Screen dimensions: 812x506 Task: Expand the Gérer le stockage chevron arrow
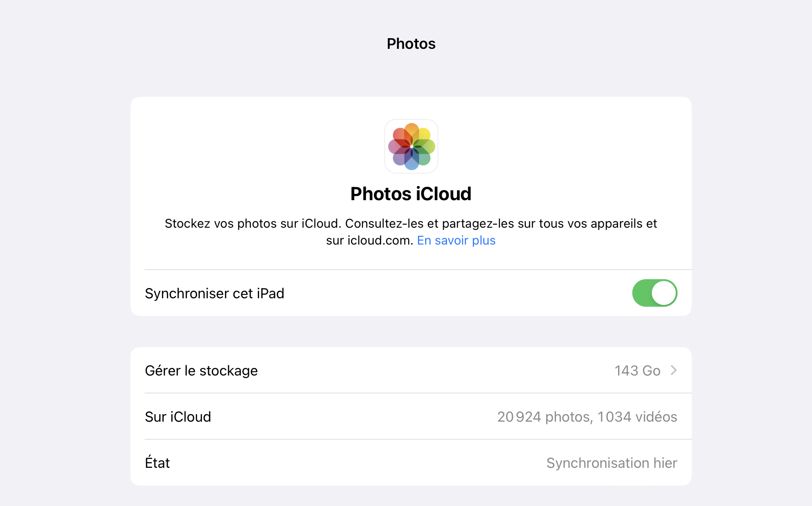click(x=674, y=370)
